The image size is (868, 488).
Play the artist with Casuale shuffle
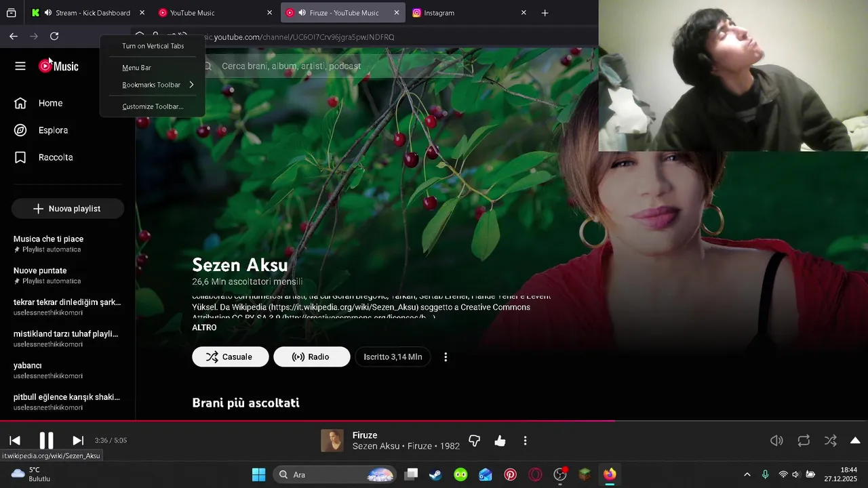tap(230, 357)
